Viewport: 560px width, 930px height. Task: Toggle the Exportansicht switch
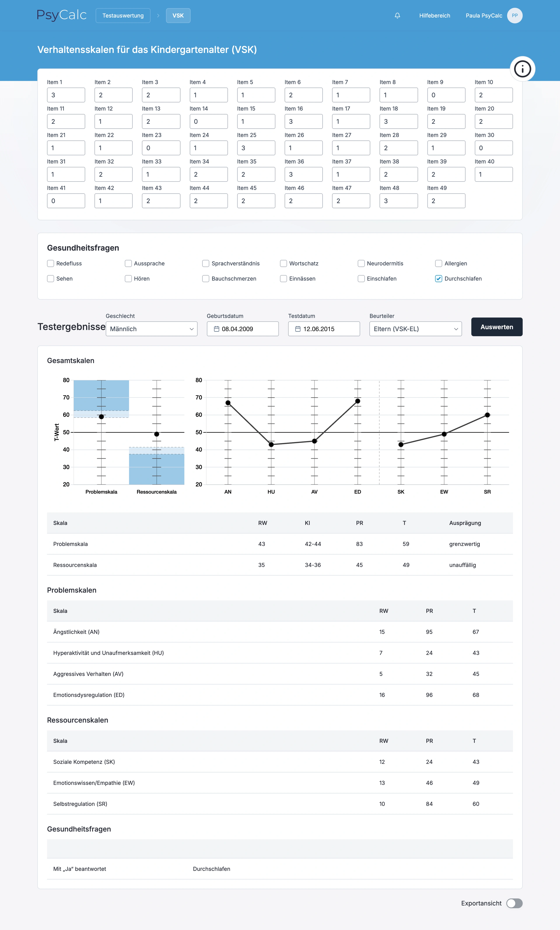coord(514,903)
